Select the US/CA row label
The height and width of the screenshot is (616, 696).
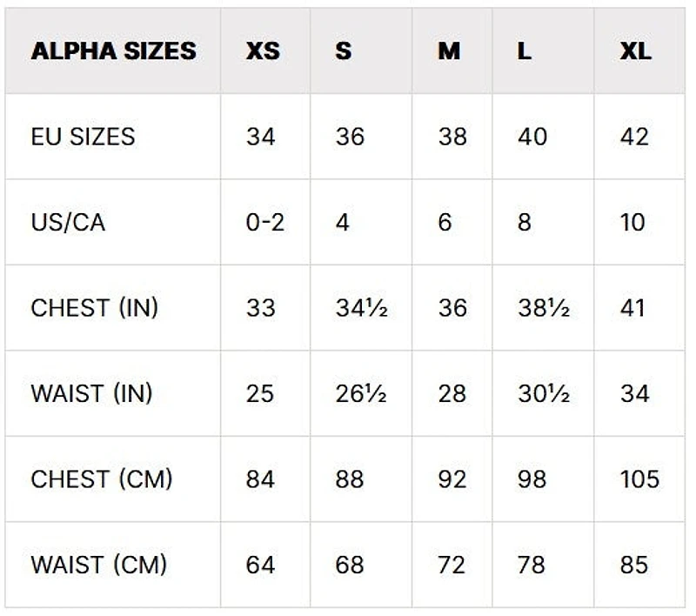pos(68,222)
